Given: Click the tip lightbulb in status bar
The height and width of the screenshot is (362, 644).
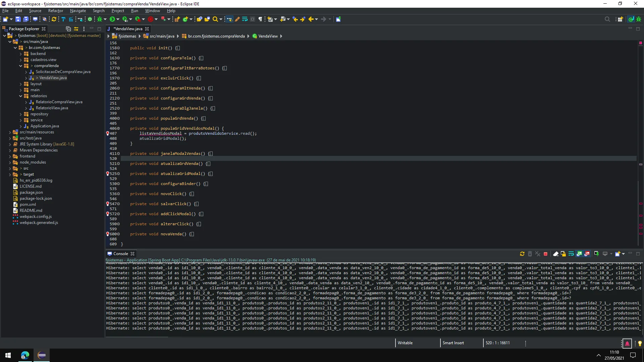Looking at the screenshot, I should [x=640, y=343].
